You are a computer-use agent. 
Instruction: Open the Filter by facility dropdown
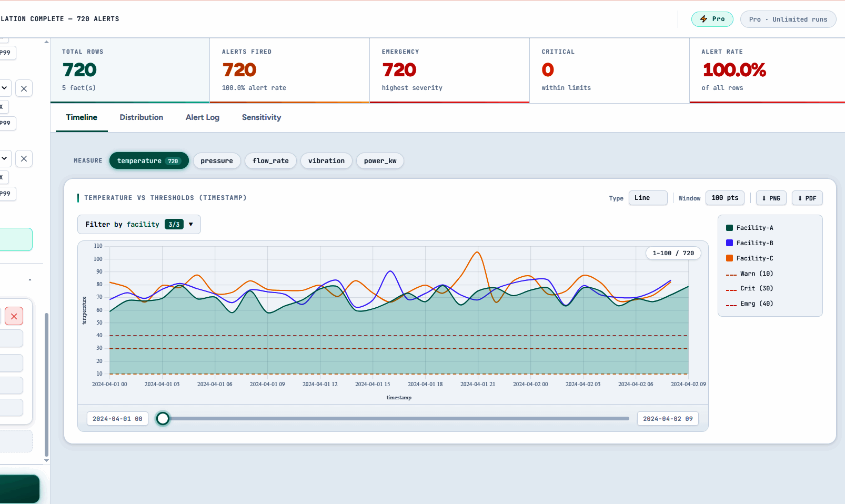139,225
